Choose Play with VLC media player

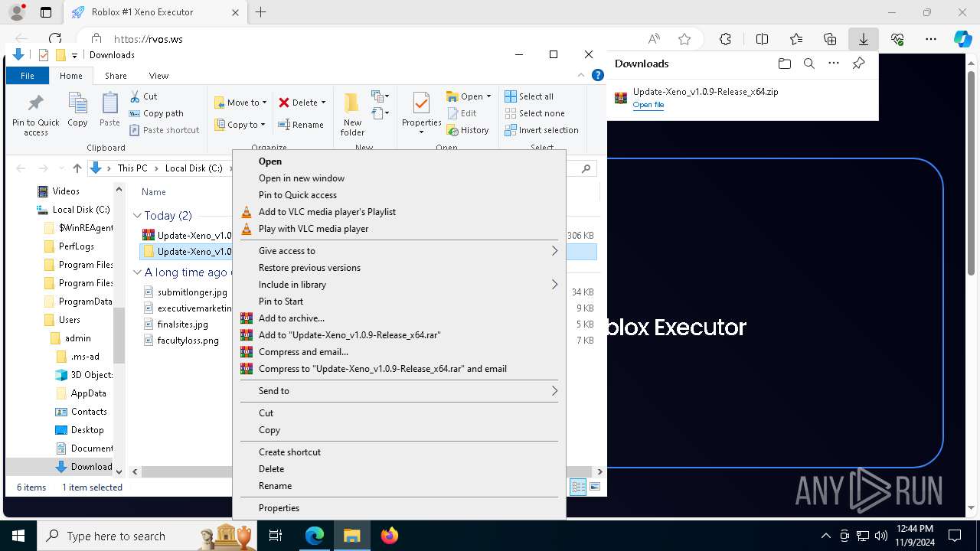point(399,229)
